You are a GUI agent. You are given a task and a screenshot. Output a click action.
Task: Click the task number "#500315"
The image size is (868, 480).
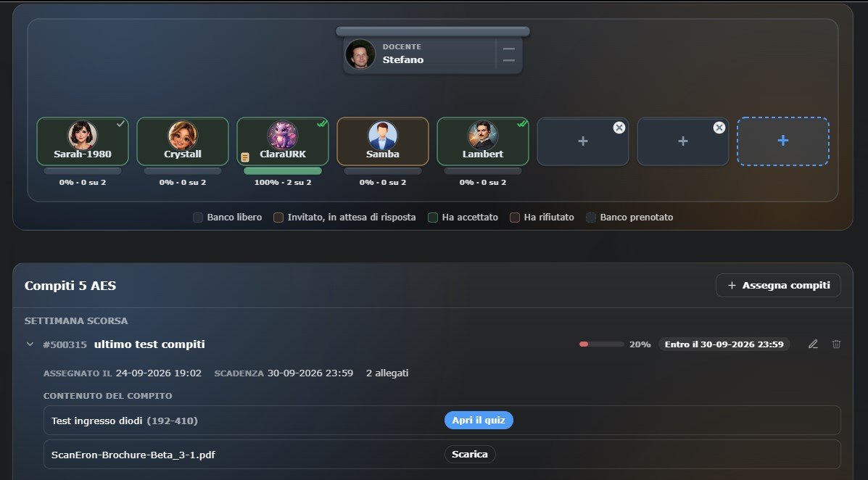coord(65,344)
